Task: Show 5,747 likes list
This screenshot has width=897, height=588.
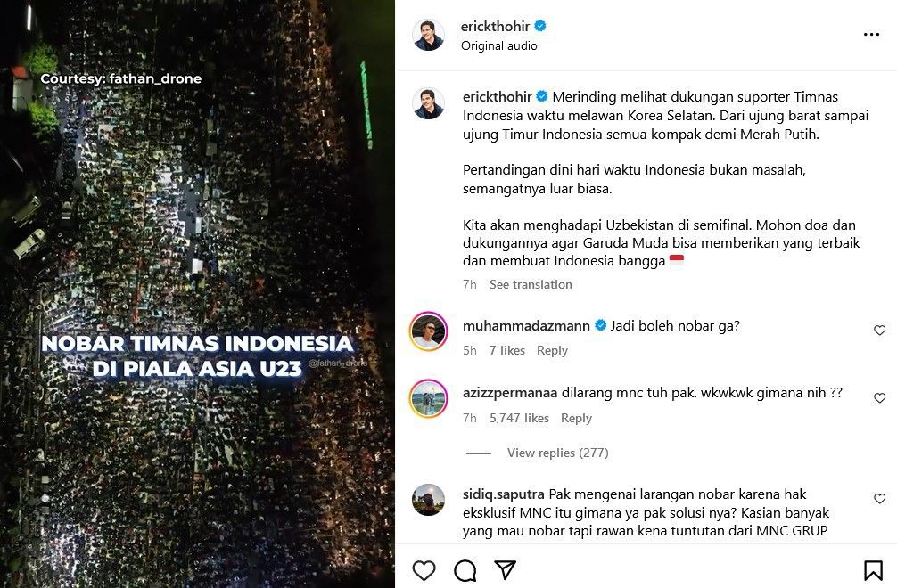Action: point(519,419)
